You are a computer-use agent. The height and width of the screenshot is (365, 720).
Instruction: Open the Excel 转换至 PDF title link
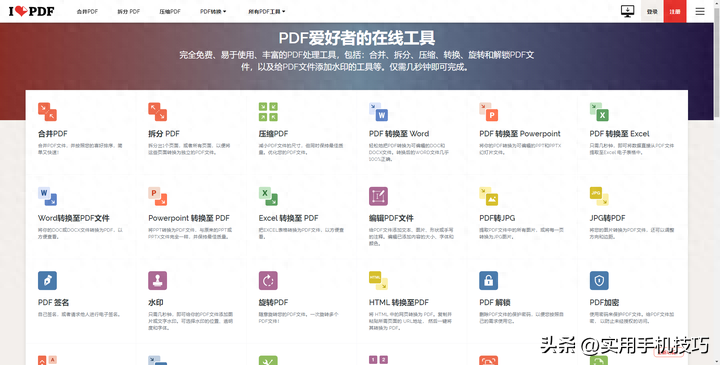tap(288, 218)
